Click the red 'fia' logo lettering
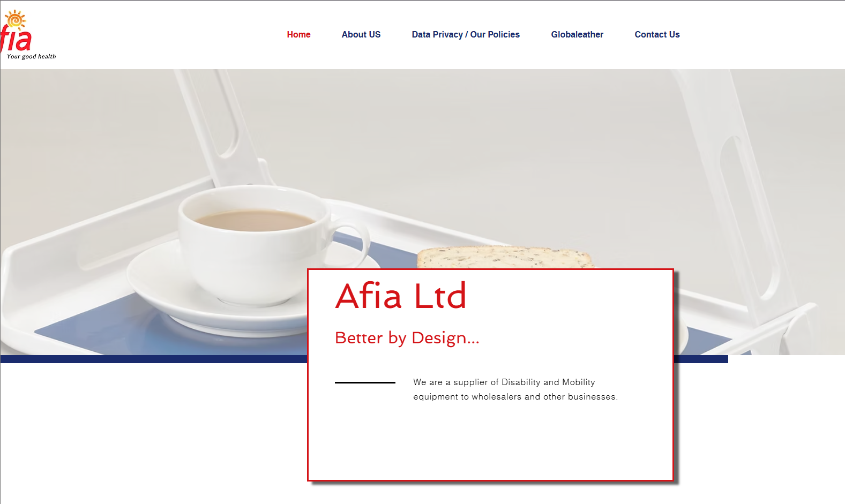 (16, 39)
